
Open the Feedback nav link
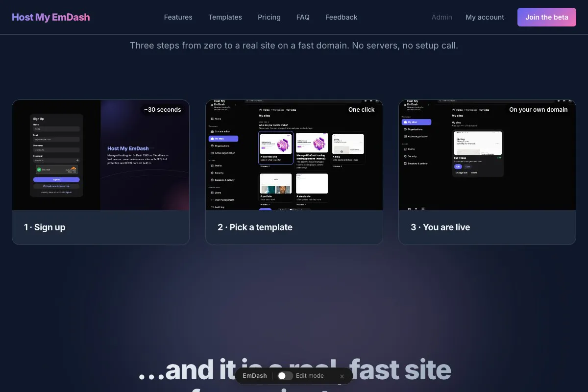pos(341,17)
